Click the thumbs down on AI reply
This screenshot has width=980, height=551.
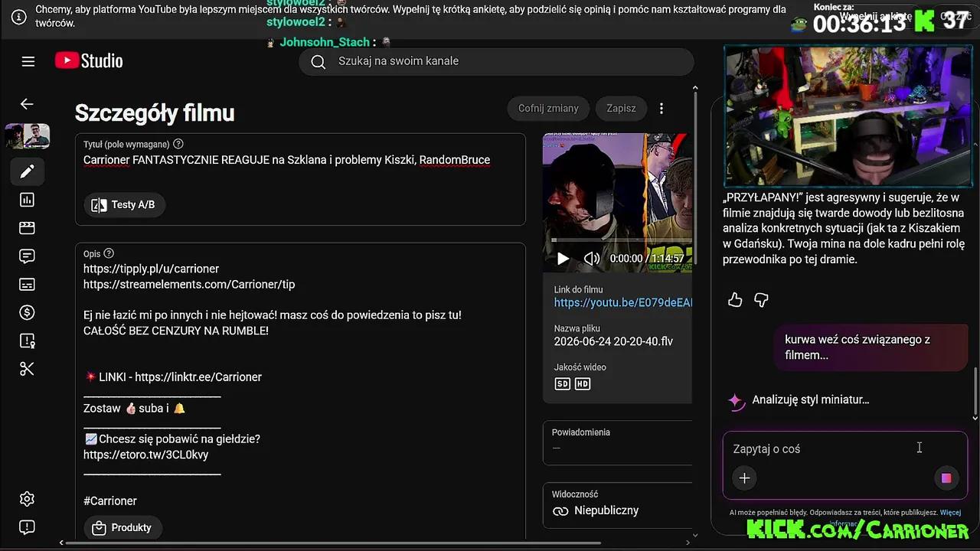tap(761, 300)
